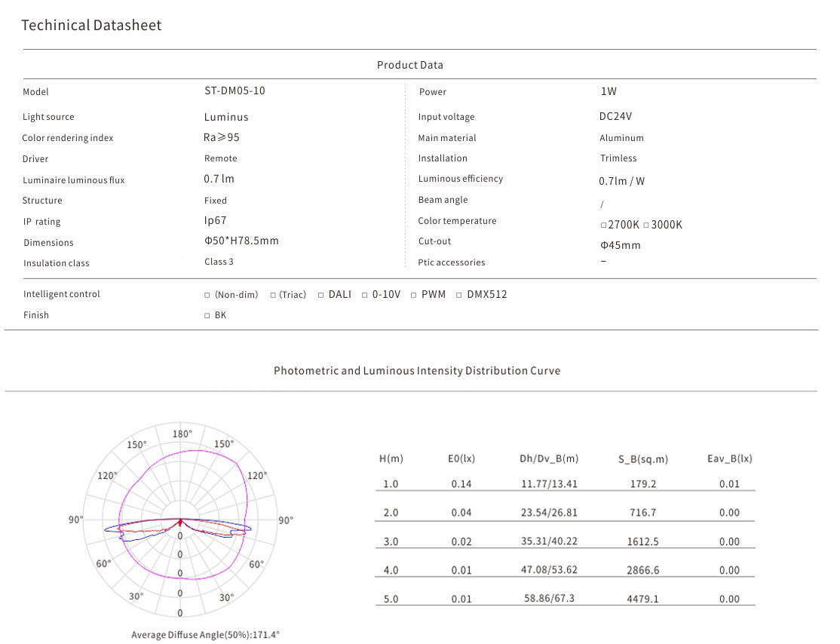Click the E0(lx) column header
This screenshot has height=644, width=840.
pyautogui.click(x=461, y=458)
